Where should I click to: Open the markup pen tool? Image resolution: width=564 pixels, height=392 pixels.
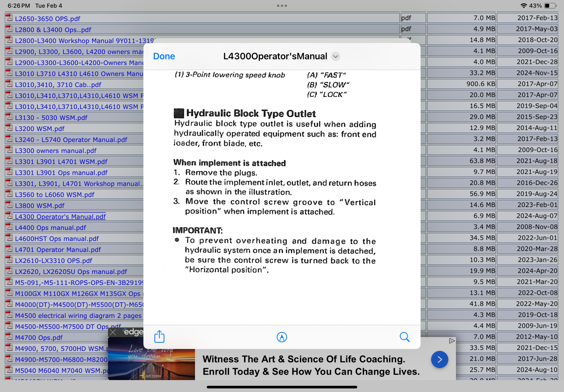tap(282, 337)
